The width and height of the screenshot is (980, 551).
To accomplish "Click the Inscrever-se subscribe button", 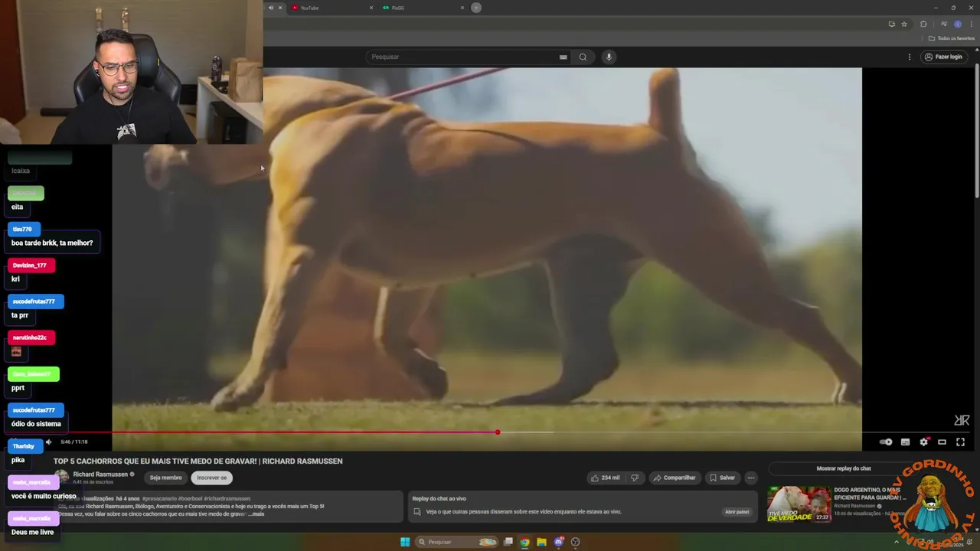I will (x=212, y=478).
